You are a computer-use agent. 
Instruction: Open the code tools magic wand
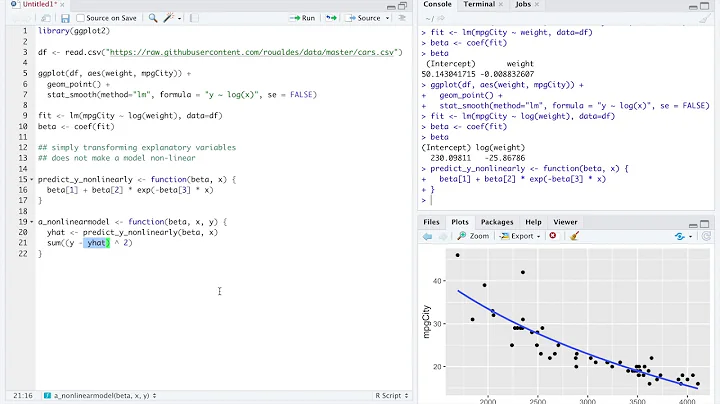[169, 18]
